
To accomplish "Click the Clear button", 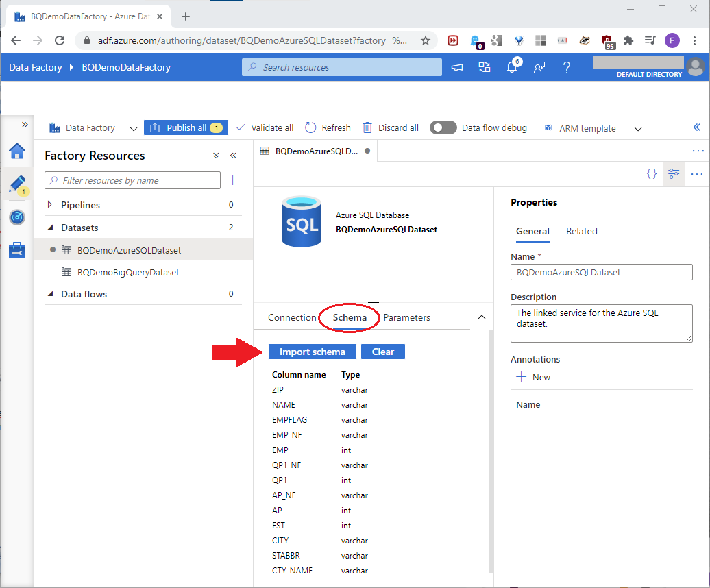I will click(x=383, y=352).
